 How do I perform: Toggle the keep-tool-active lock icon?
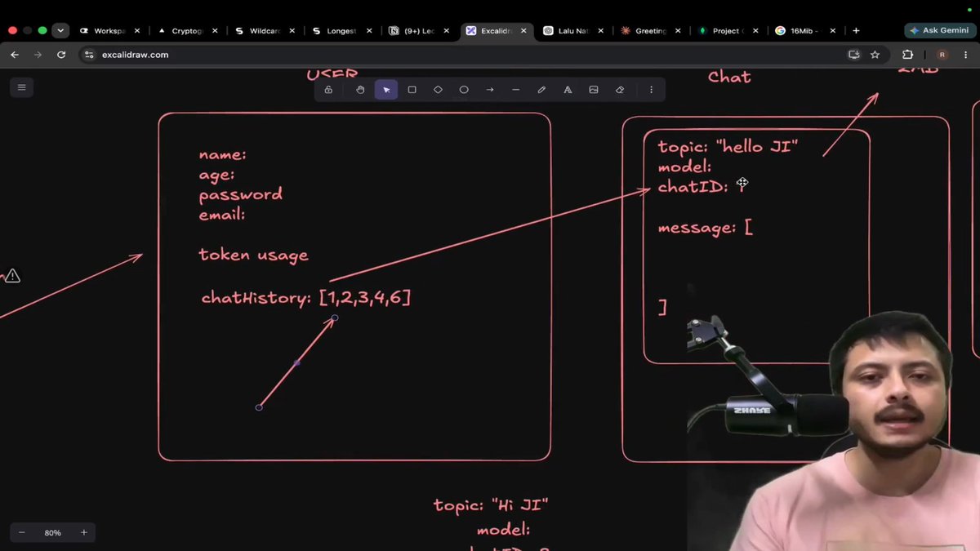(328, 90)
